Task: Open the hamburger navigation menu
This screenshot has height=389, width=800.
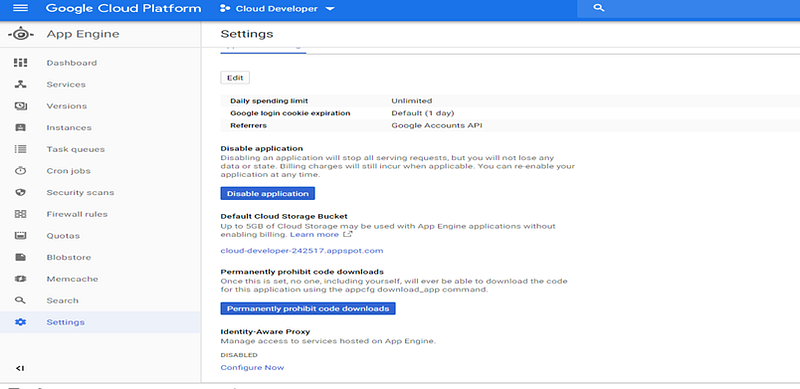Action: click(20, 9)
